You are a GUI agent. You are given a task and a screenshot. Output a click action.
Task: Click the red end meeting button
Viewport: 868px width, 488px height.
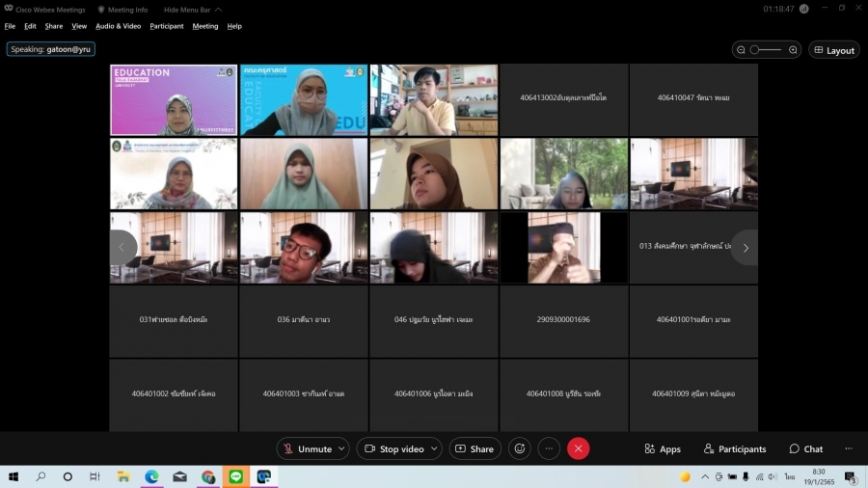(x=578, y=448)
